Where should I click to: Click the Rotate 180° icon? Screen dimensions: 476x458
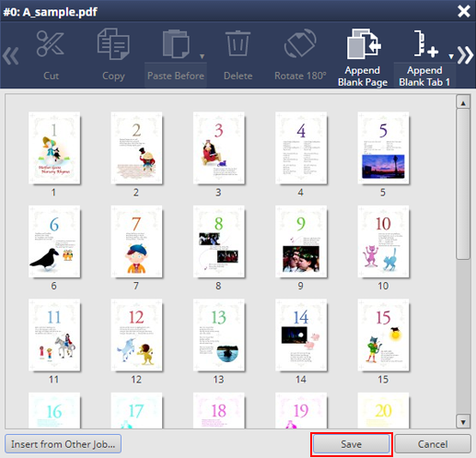(x=300, y=43)
